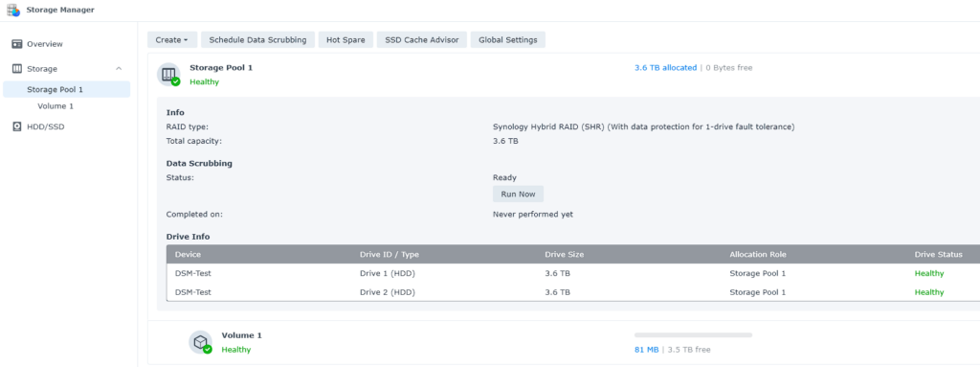Click the Volume 1 usage progress bar
This screenshot has width=980, height=367.
point(693,335)
